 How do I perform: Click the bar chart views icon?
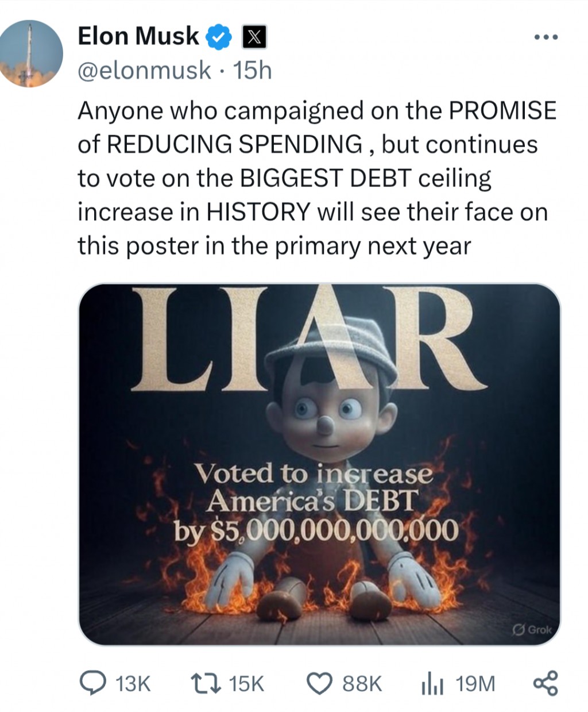point(432,684)
